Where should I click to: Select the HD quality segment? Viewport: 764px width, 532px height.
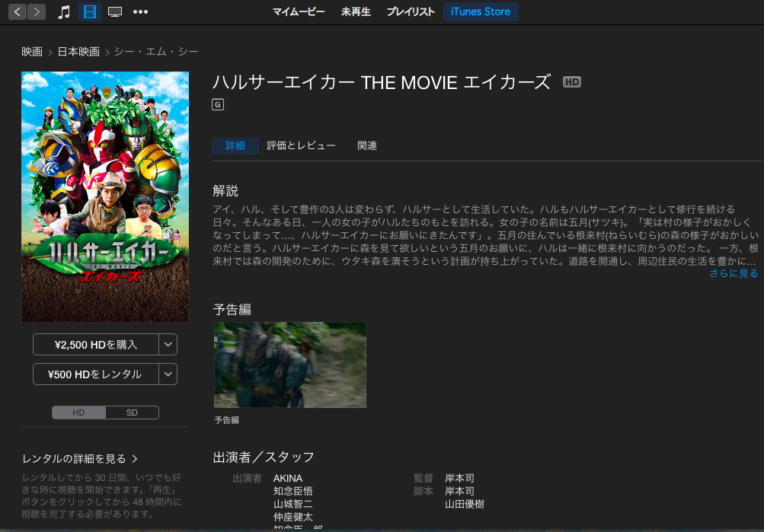click(x=79, y=413)
